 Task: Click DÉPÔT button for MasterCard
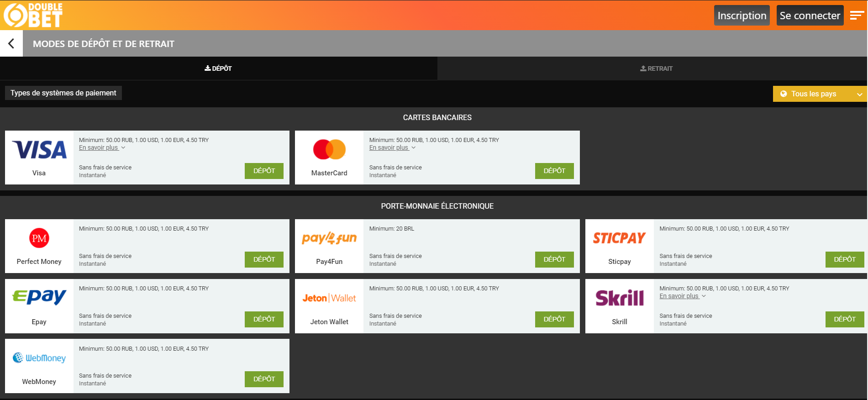tap(554, 171)
